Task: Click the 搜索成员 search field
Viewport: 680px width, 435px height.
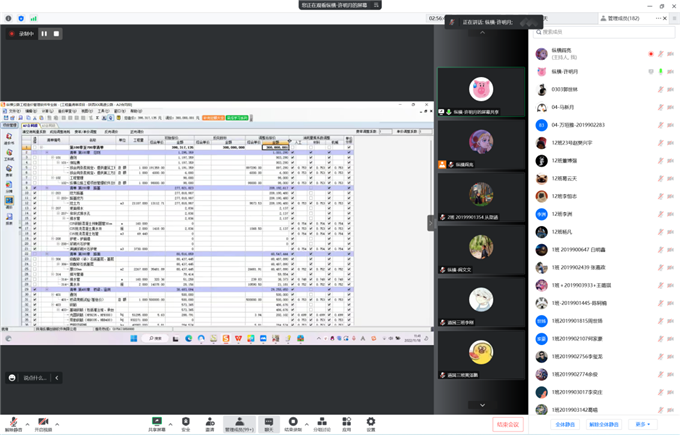Action: 603,32
